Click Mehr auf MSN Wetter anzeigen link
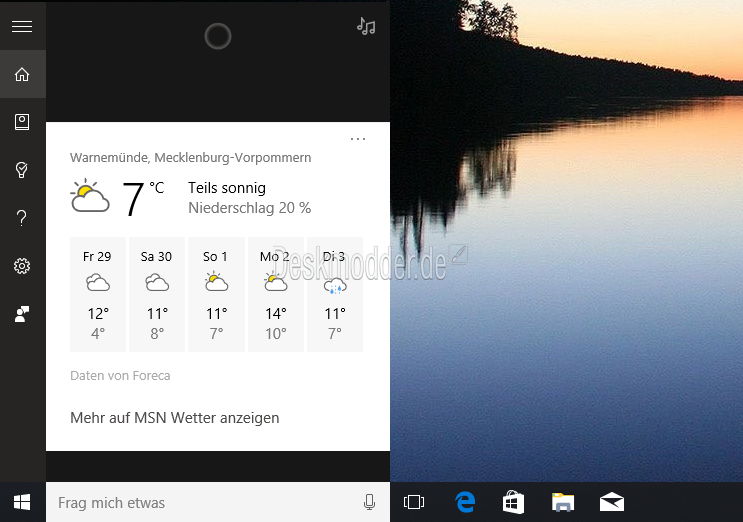This screenshot has height=522, width=743. (175, 418)
